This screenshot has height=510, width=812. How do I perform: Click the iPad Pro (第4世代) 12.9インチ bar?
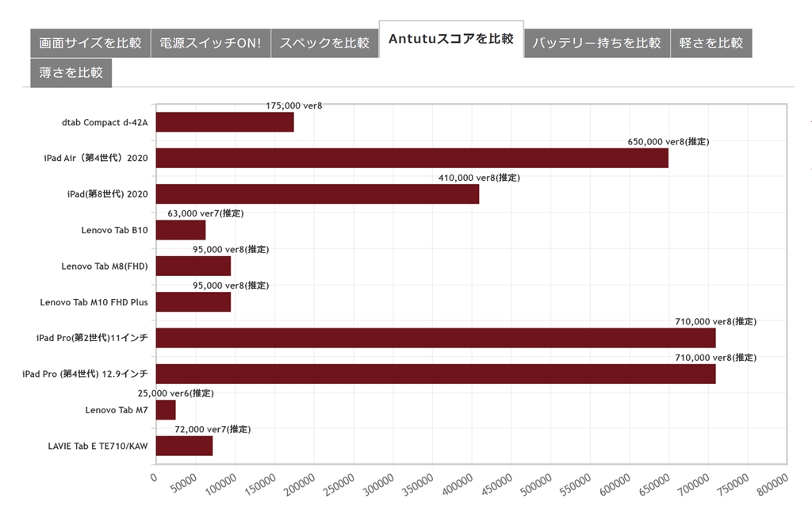tap(435, 374)
